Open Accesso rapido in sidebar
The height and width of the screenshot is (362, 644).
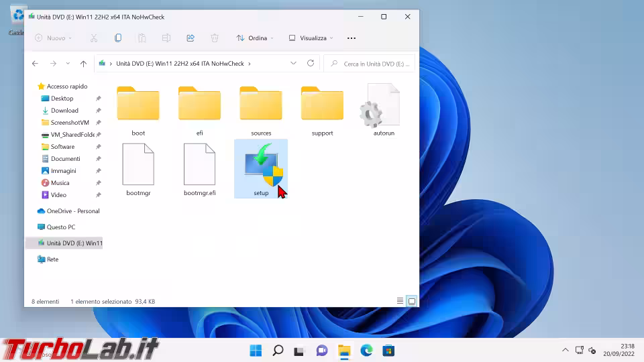pyautogui.click(x=62, y=86)
